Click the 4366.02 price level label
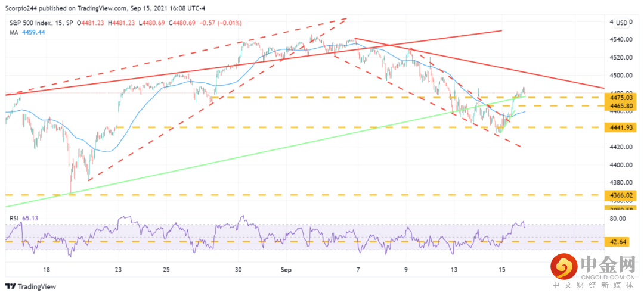The height and width of the screenshot is (296, 644). tap(623, 195)
